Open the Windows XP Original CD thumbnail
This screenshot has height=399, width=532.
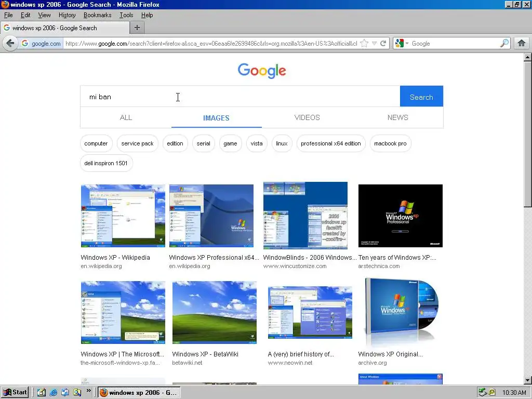point(401,312)
